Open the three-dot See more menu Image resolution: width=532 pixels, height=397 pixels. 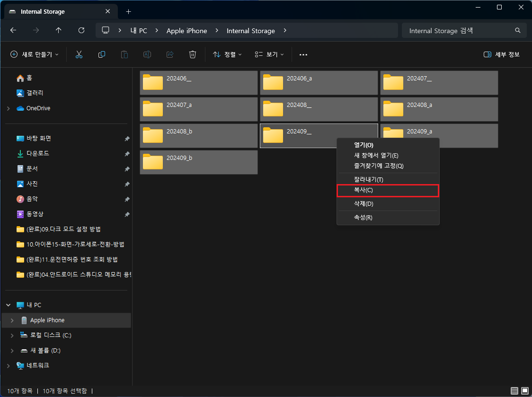pyautogui.click(x=303, y=54)
